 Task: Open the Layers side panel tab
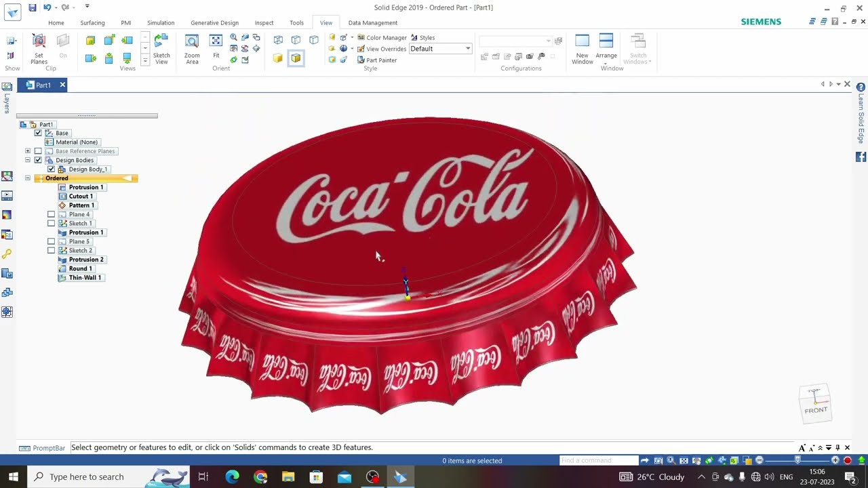(7, 100)
